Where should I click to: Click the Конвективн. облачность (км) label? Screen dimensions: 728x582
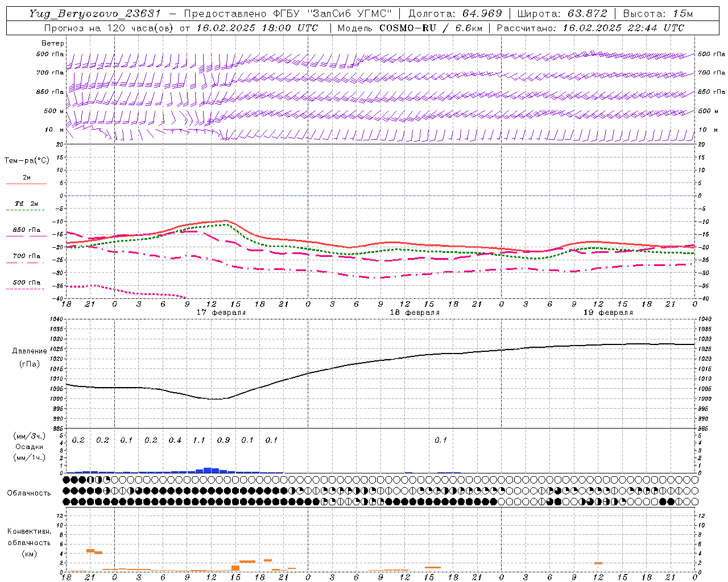29,542
